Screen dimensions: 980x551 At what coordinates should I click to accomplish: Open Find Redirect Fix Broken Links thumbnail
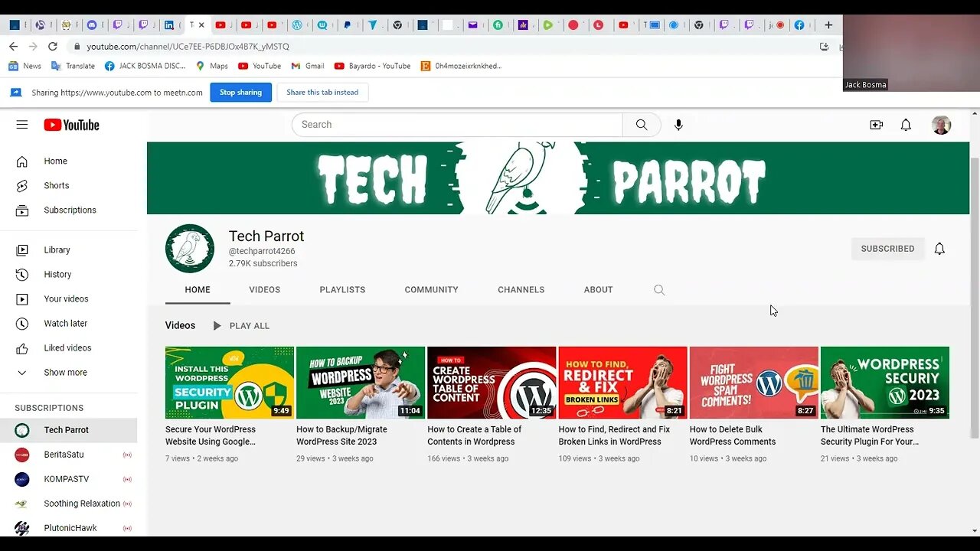click(x=622, y=383)
